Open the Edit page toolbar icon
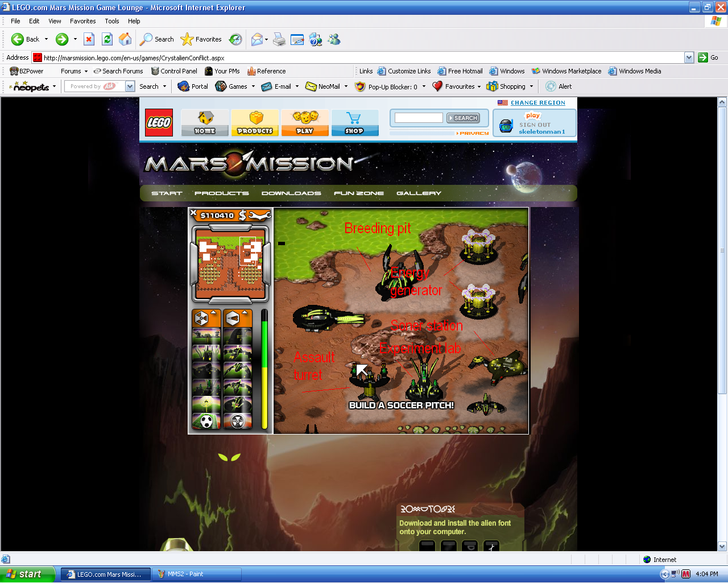The width and height of the screenshot is (728, 583). pyautogui.click(x=297, y=39)
